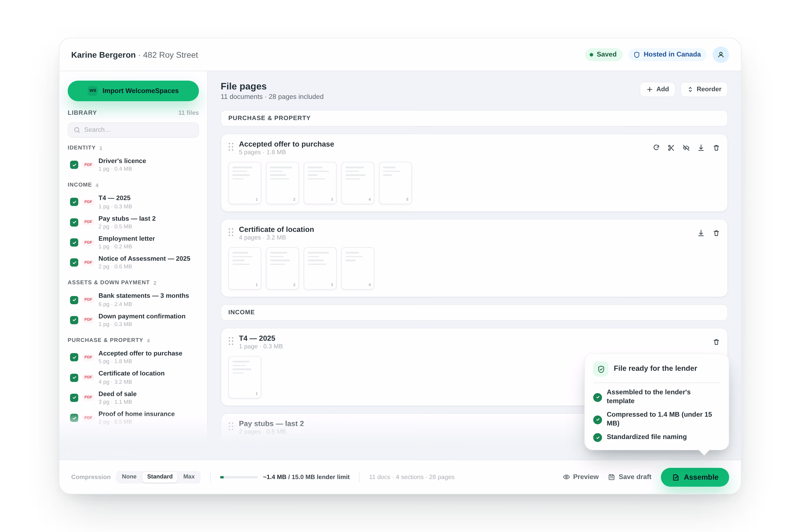This screenshot has height=532, width=798.
Task: Preview the assembled file
Action: (581, 477)
